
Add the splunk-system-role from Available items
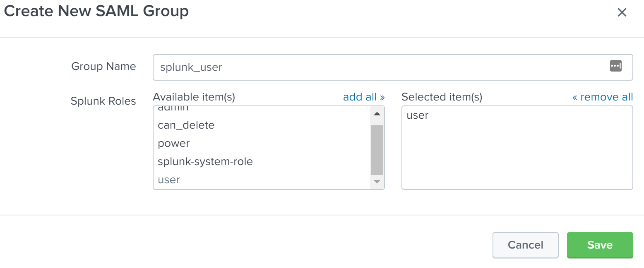coord(205,162)
